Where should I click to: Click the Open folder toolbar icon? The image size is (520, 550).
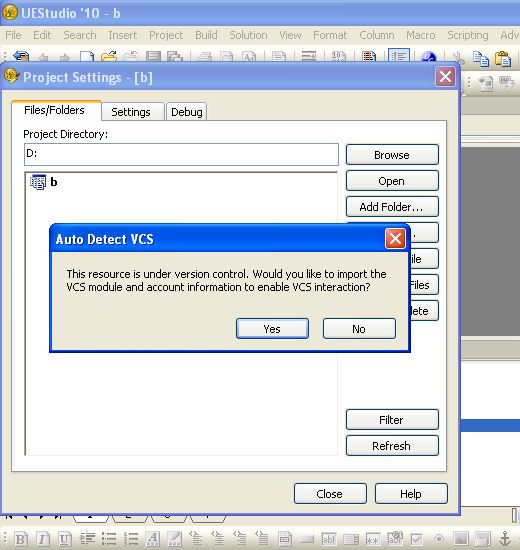[109, 56]
